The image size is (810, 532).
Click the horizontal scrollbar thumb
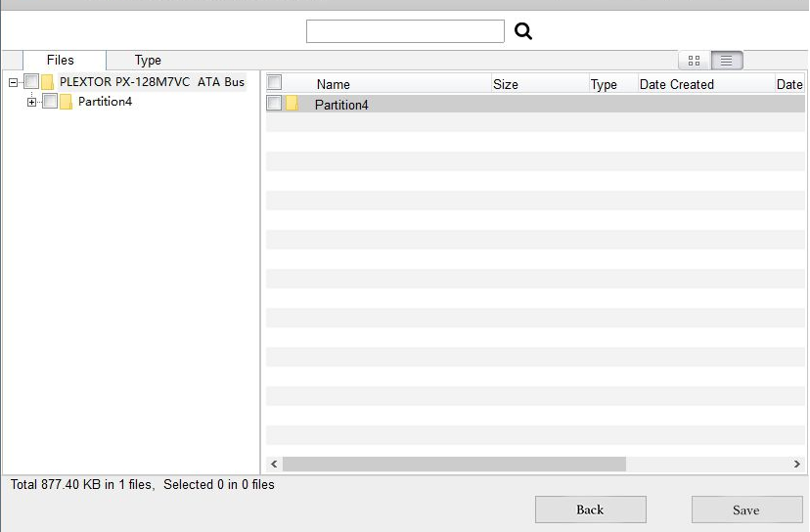[x=454, y=464]
